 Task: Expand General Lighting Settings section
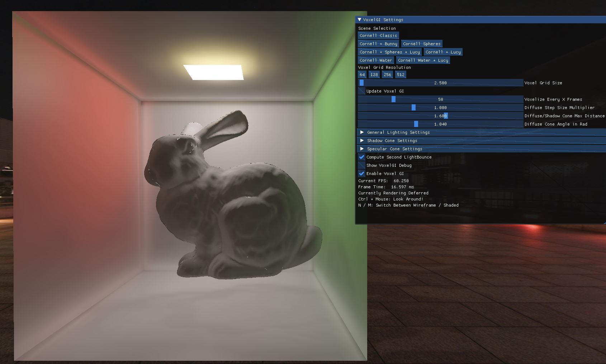click(x=362, y=132)
